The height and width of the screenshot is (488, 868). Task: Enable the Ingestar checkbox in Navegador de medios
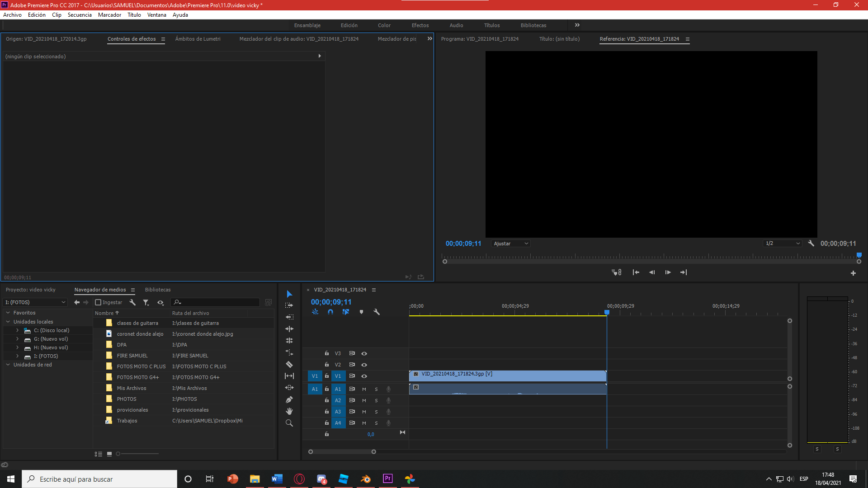98,302
